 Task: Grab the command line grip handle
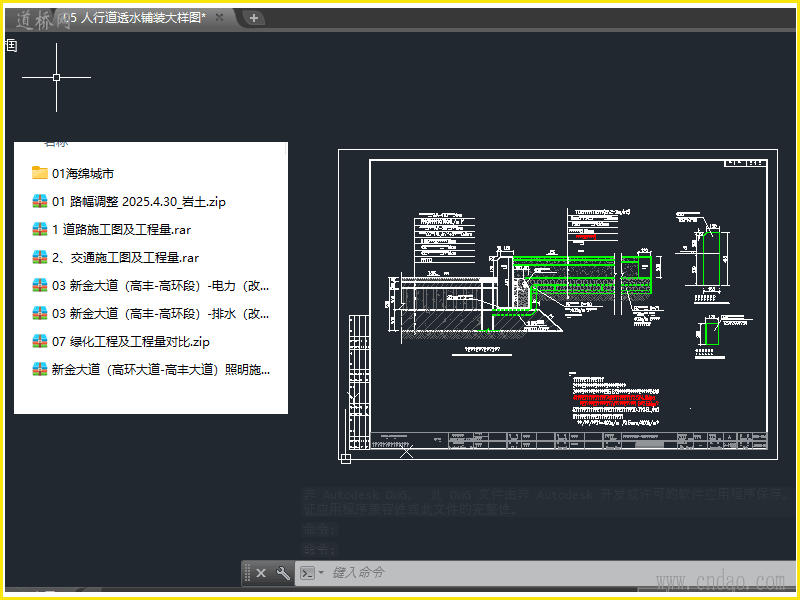pos(247,573)
